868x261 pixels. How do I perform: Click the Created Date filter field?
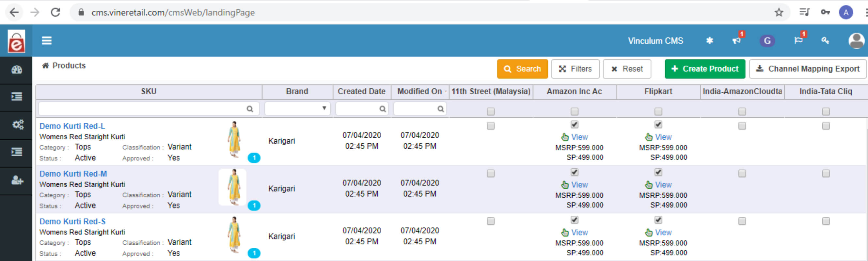[362, 109]
